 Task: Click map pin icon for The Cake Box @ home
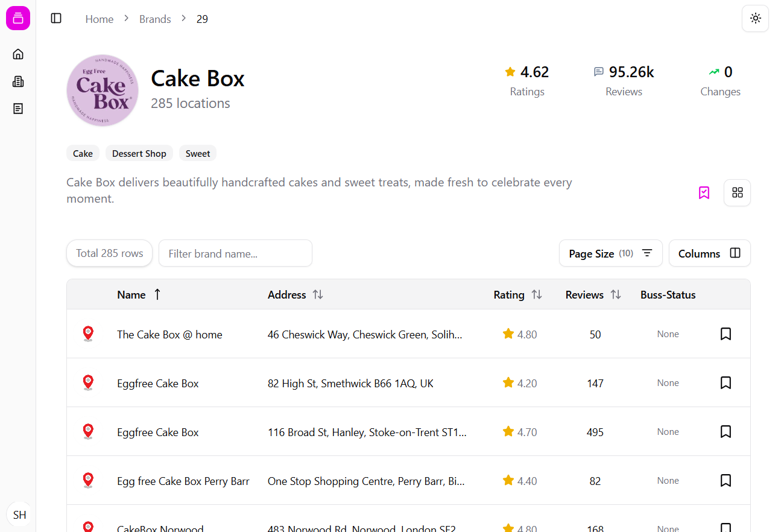click(x=88, y=334)
